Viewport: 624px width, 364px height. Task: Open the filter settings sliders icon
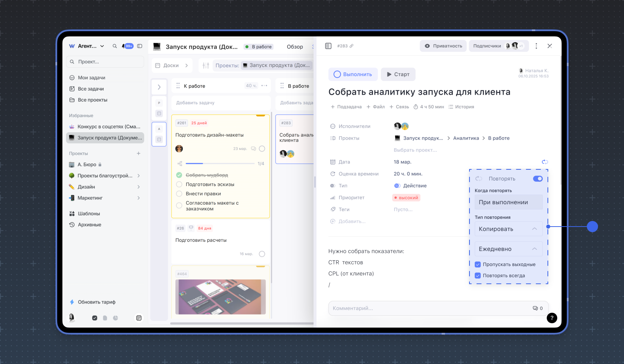coord(206,65)
